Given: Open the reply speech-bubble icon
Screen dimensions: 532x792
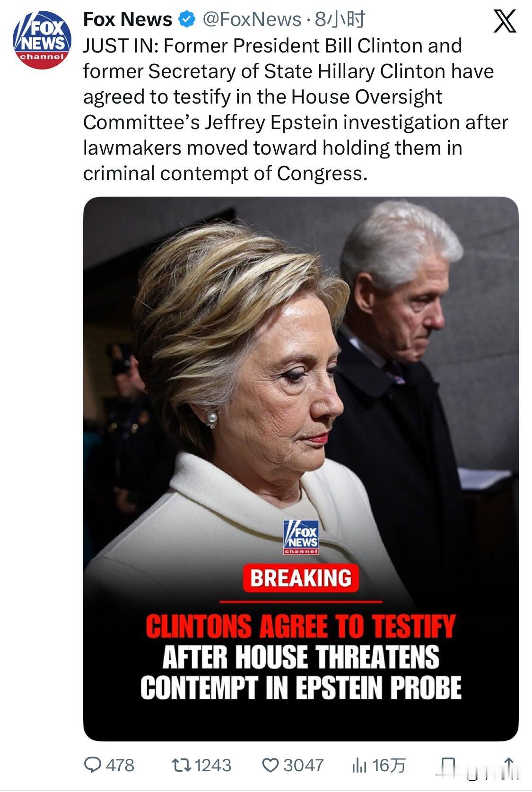Looking at the screenshot, I should click(92, 765).
